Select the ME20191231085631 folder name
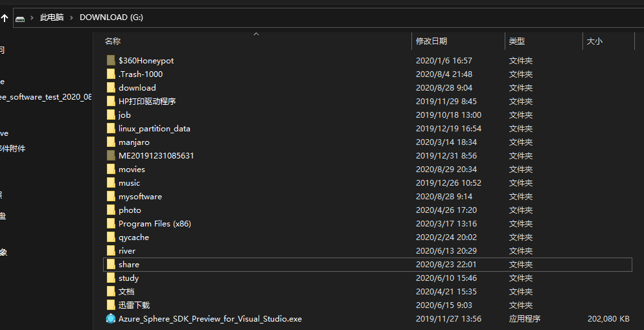Screen dimensions: 644x330 pos(156,156)
